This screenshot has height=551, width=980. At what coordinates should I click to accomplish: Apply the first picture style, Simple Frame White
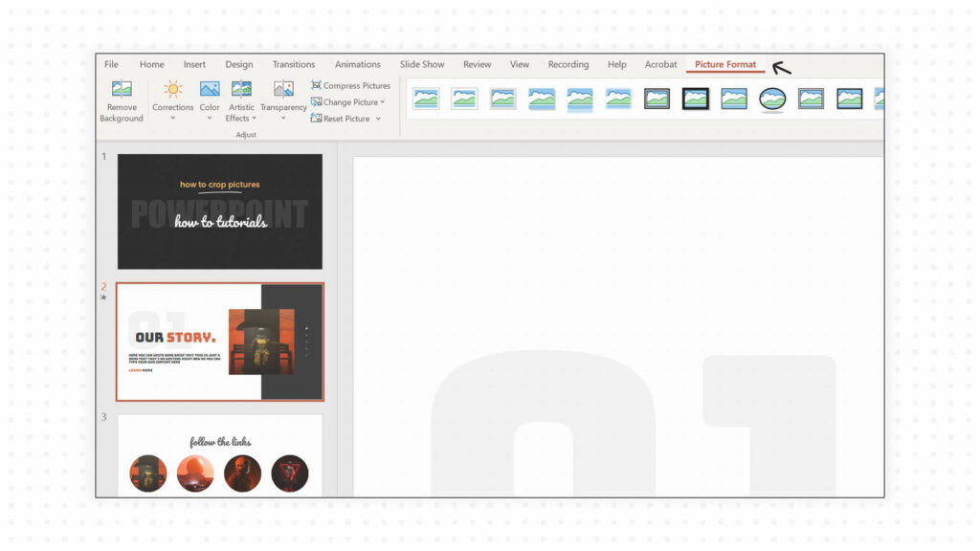click(x=426, y=99)
